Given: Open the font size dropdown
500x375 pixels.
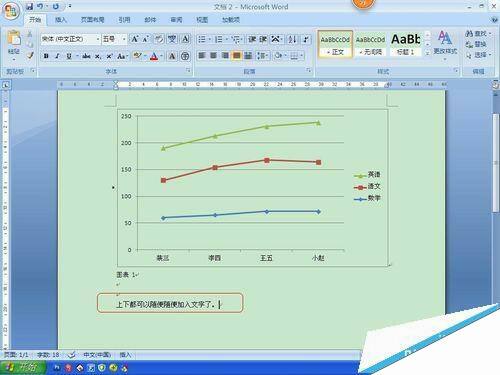Looking at the screenshot, I should tap(124, 39).
